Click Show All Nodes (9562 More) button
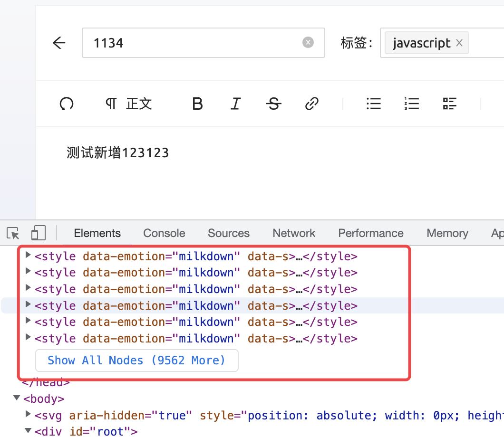 click(137, 360)
